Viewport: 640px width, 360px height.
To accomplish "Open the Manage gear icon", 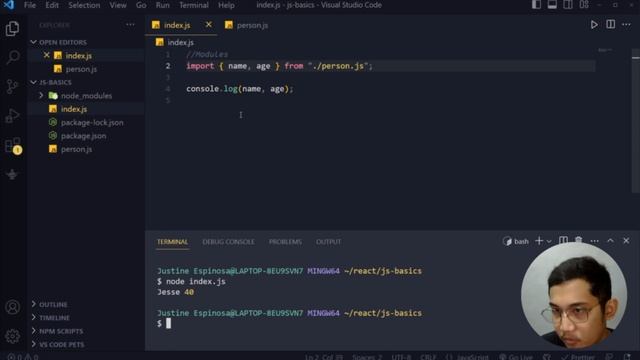I will [12, 336].
